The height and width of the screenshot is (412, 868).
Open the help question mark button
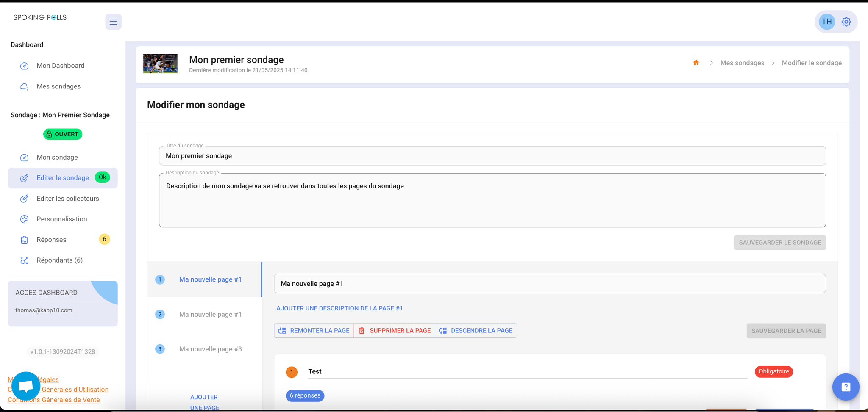846,387
